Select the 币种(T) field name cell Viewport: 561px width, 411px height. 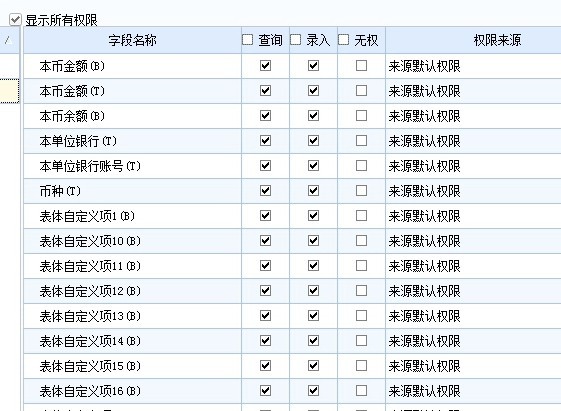pos(133,191)
